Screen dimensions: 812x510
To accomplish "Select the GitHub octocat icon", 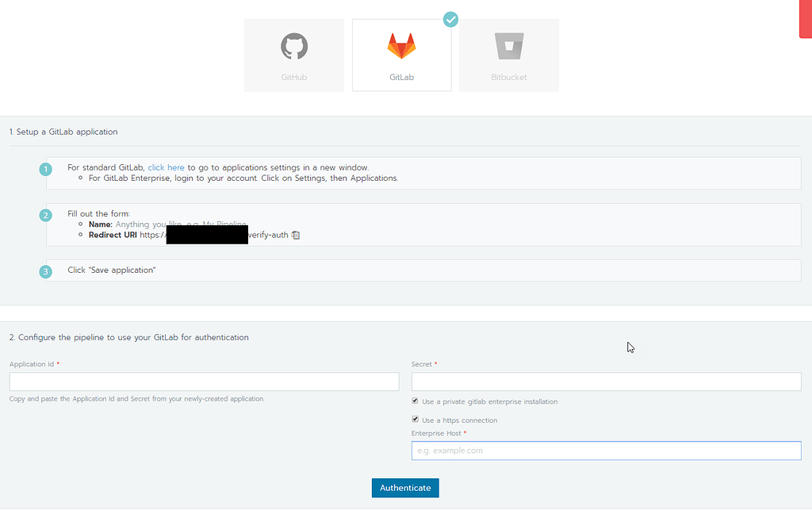I will (x=294, y=45).
